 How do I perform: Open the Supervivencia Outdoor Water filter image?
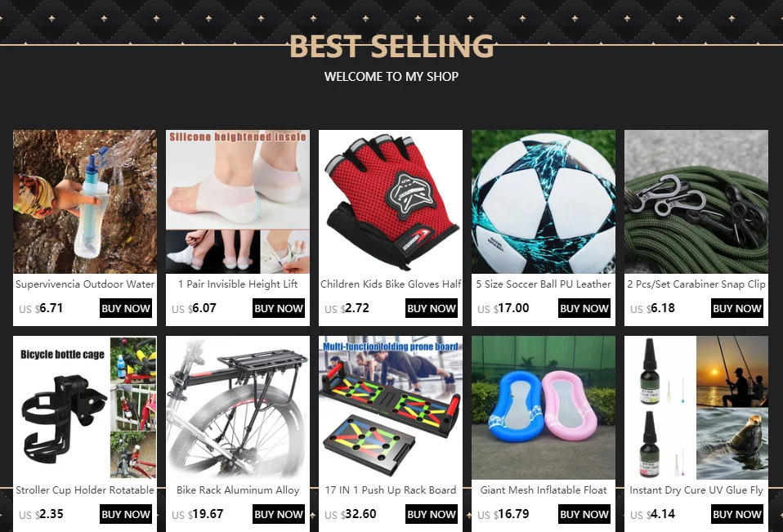pos(85,202)
